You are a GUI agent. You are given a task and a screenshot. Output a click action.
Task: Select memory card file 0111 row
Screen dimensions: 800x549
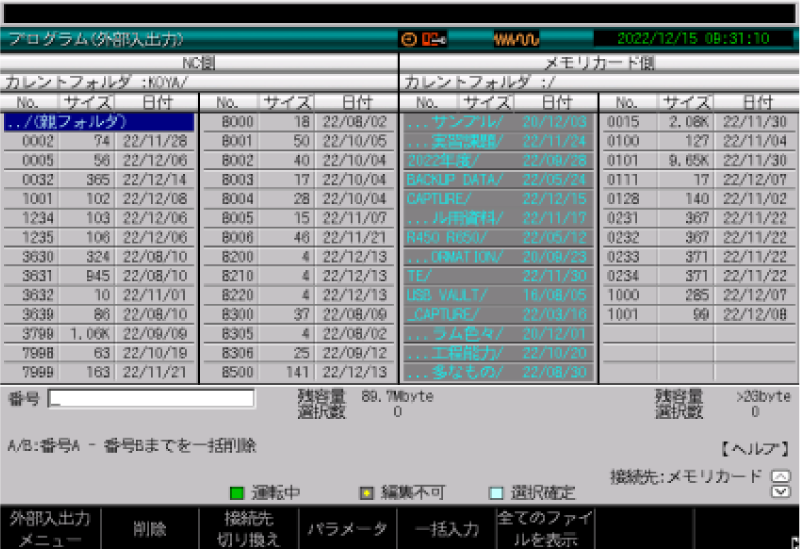coord(698,180)
